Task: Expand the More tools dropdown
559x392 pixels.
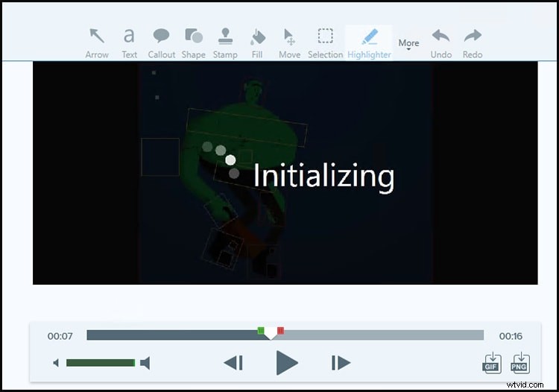Action: click(x=408, y=44)
